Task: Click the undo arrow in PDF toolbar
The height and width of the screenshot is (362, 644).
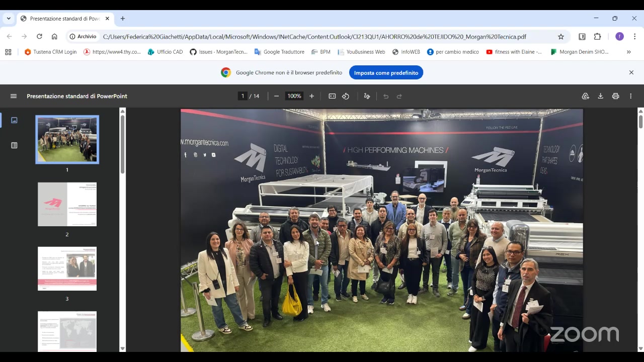Action: pos(386,96)
